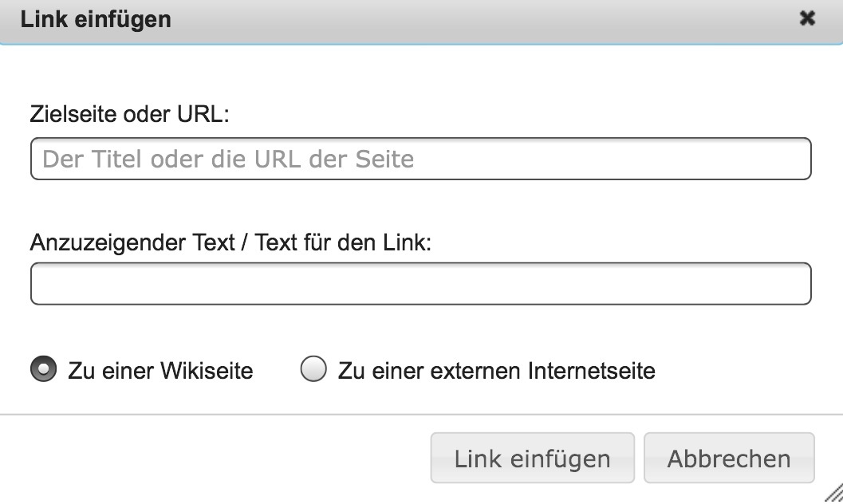
Task: Click the 'Zu einer Wikiseite' label text
Action: click(x=160, y=371)
